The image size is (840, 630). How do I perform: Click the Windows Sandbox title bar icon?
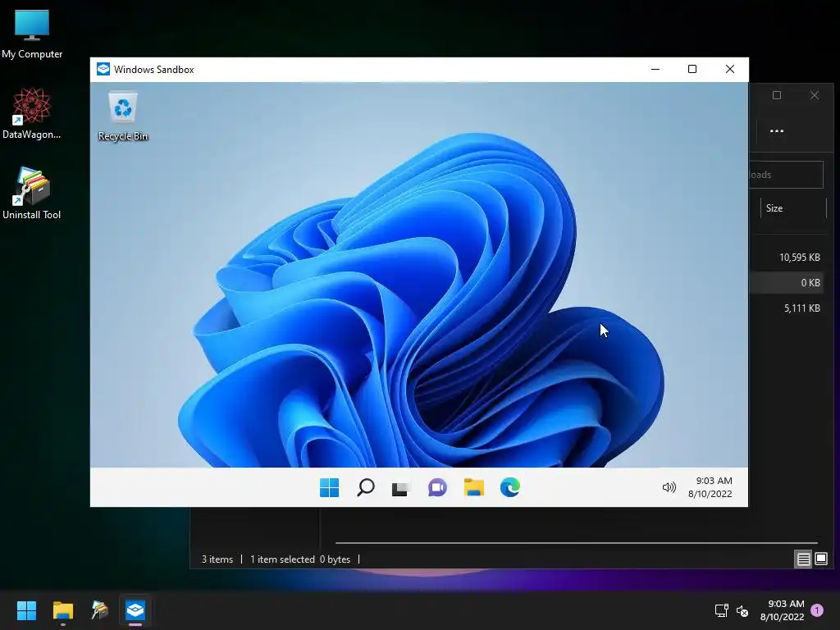(x=103, y=69)
